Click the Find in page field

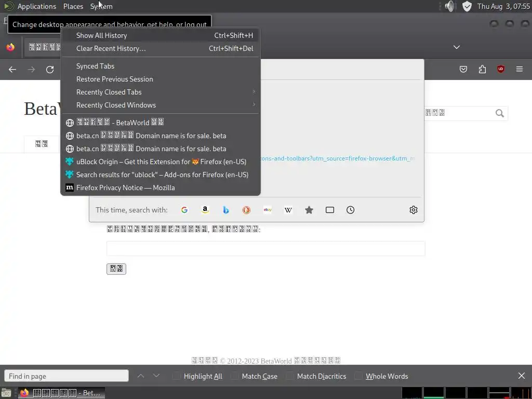pyautogui.click(x=66, y=376)
